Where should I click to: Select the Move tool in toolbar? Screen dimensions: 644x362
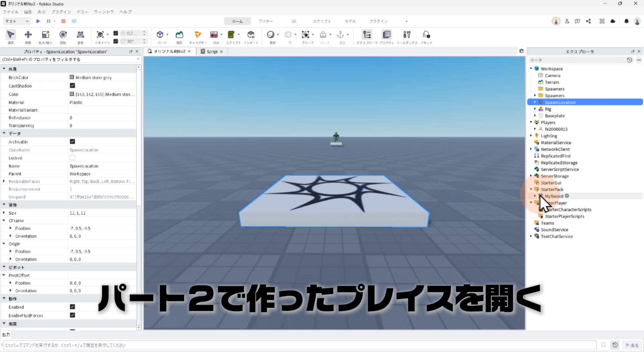click(28, 35)
